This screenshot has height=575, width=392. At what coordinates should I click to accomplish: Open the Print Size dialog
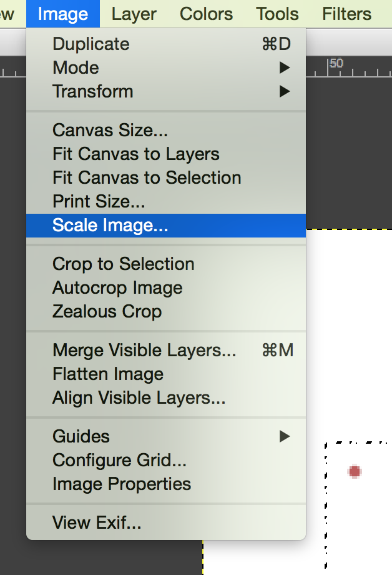pos(166,202)
